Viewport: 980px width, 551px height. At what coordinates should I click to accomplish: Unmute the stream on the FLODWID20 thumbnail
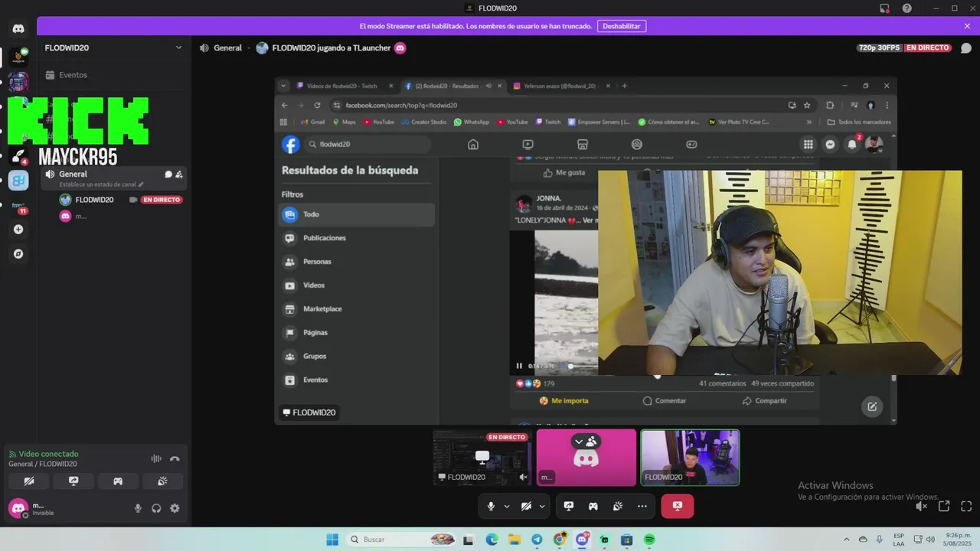click(523, 477)
